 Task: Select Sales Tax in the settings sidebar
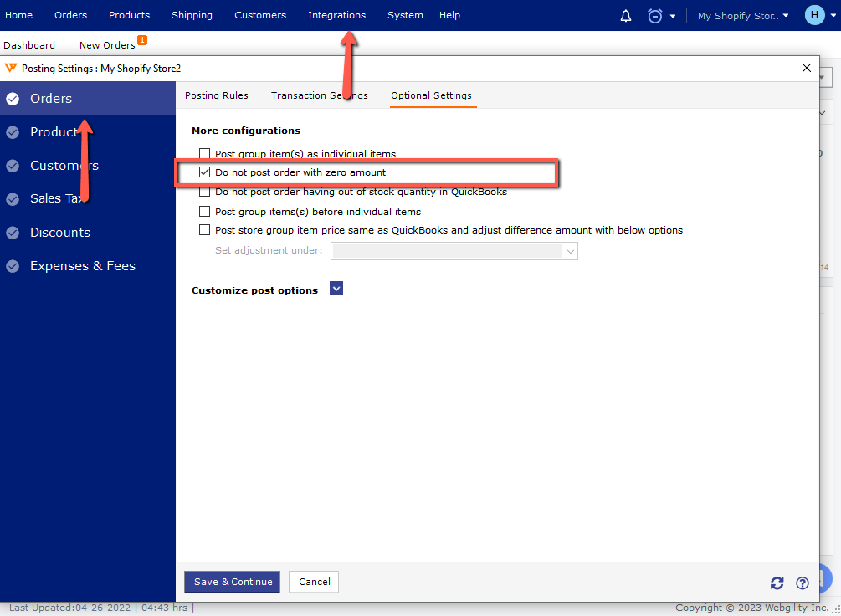click(x=88, y=199)
